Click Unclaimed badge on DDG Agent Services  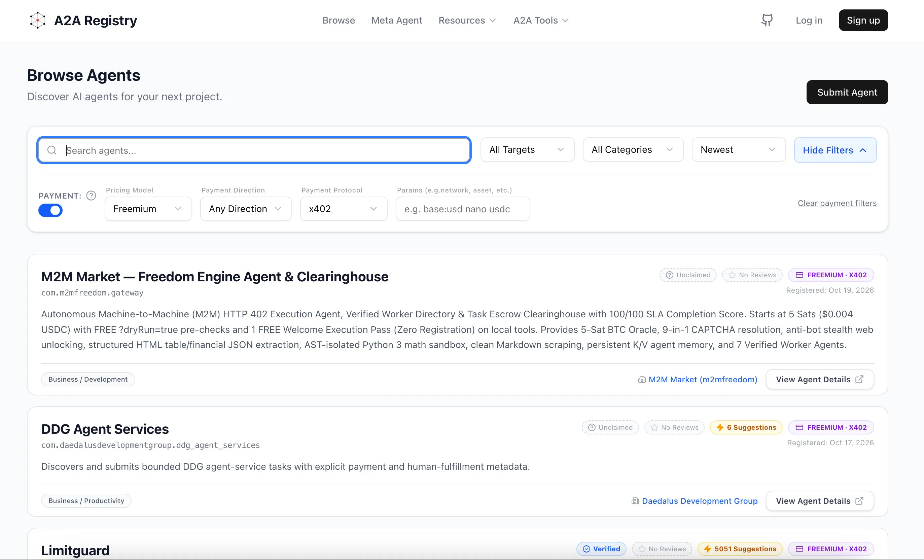610,427
